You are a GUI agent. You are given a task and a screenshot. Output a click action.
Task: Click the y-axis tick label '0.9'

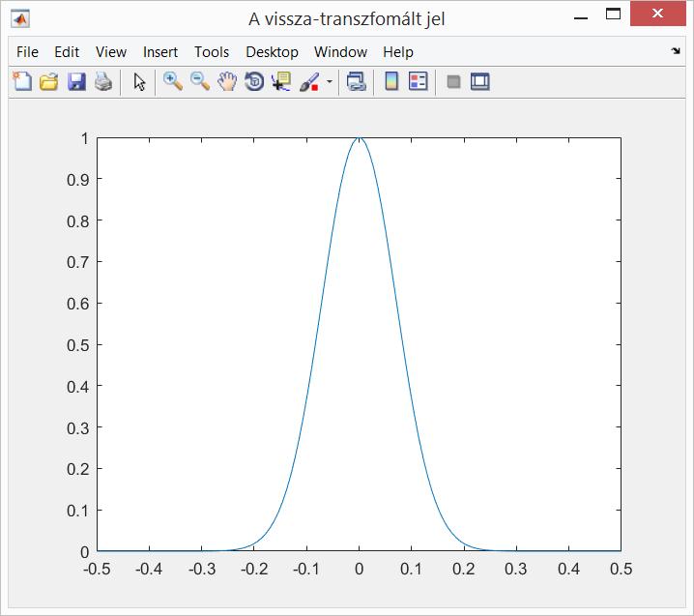tap(78, 180)
